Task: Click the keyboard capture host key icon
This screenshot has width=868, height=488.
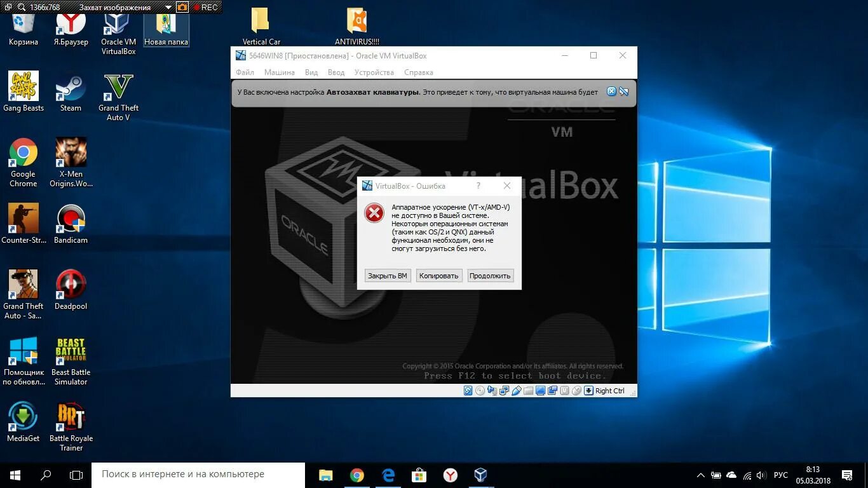Action: click(588, 391)
